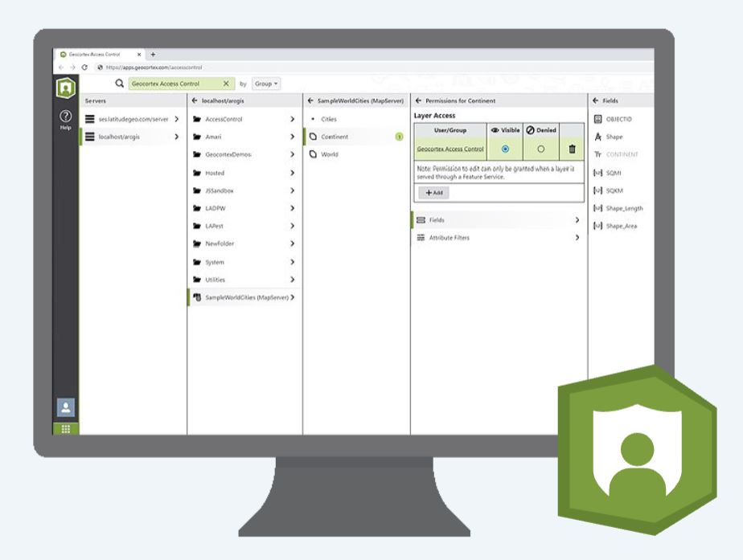Screen dimensions: 743x560
Task: Click the GeocortexDemos folder icon
Action: pyautogui.click(x=197, y=154)
